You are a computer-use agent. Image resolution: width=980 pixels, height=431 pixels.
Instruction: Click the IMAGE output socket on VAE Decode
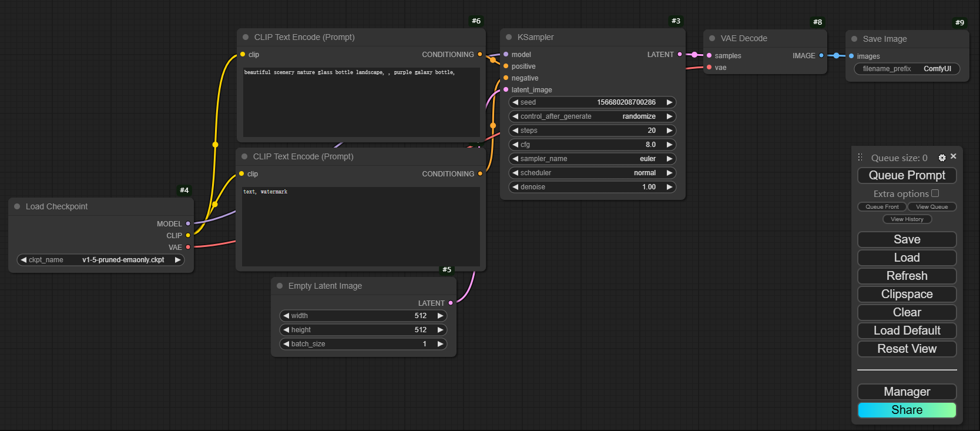[x=821, y=55]
